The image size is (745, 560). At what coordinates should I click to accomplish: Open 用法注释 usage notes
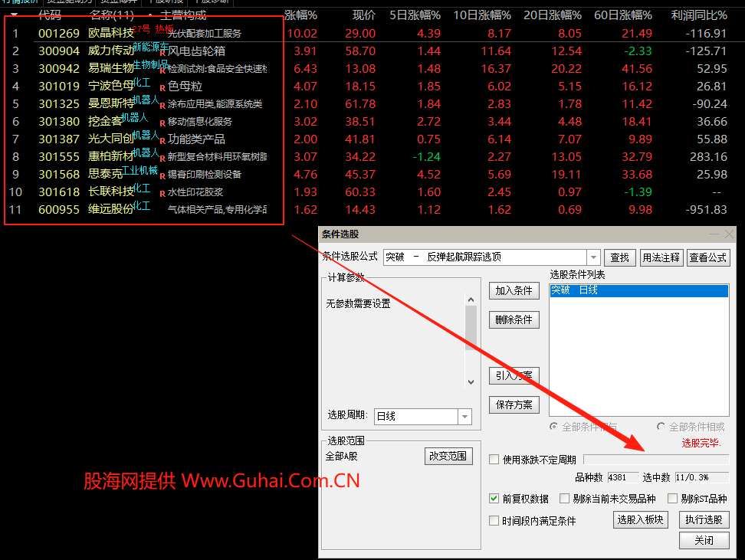pos(661,257)
